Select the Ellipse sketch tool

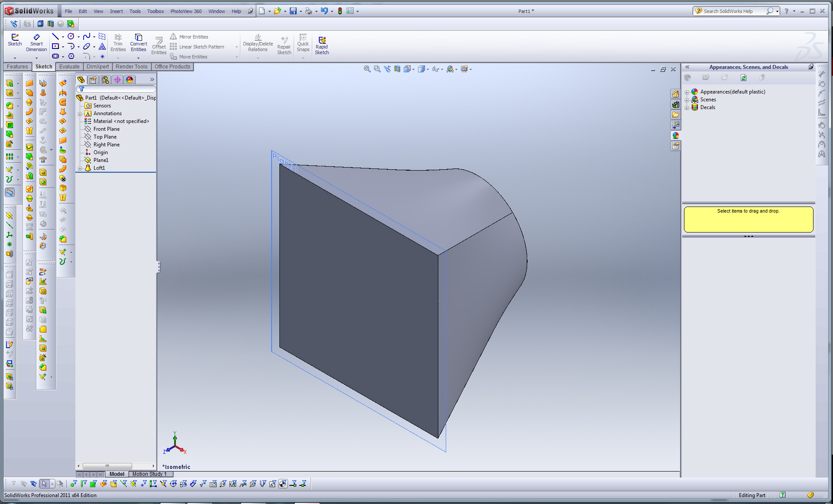[87, 46]
